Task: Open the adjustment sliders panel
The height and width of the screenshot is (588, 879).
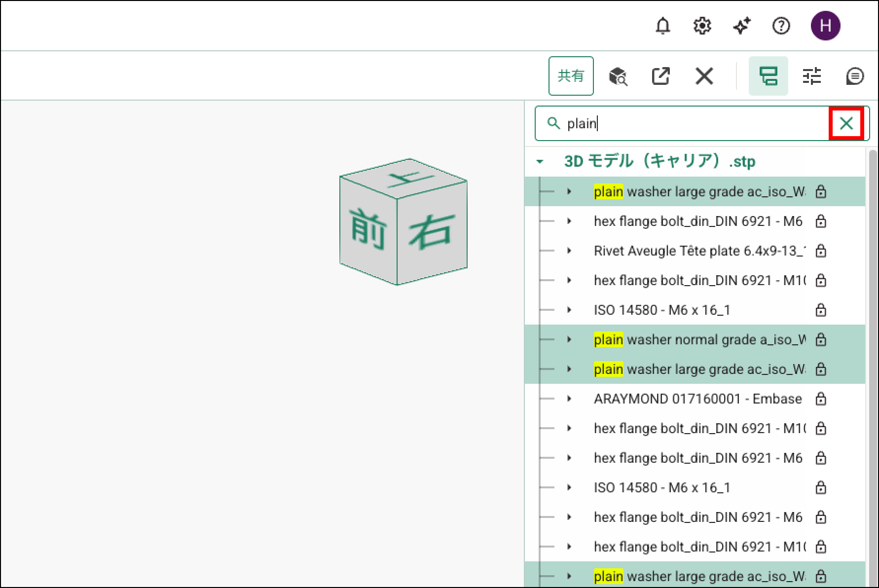Action: pos(811,76)
